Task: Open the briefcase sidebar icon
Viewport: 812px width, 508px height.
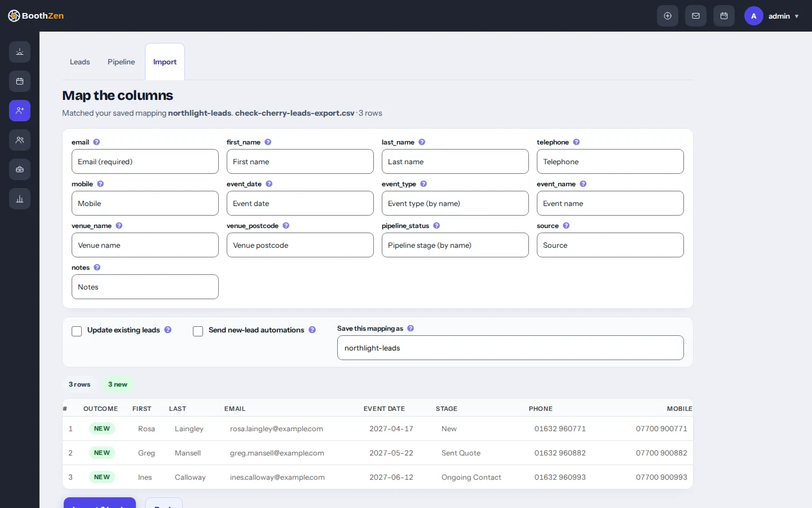Action: pyautogui.click(x=20, y=169)
